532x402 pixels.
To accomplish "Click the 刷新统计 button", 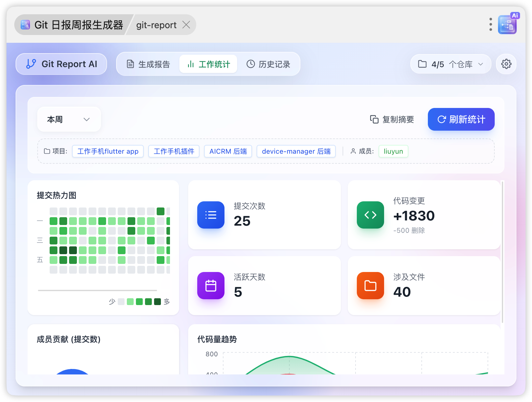I will tap(461, 119).
